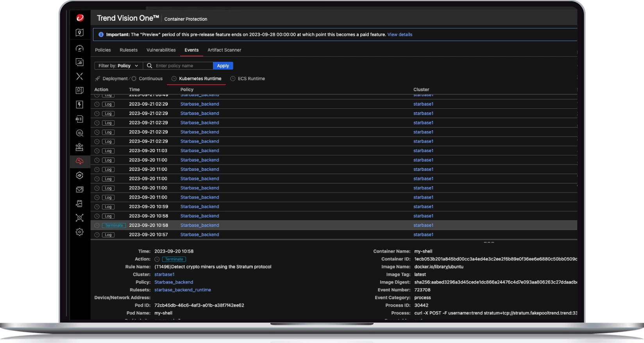Click the blue info icon beside Important
The height and width of the screenshot is (343, 644).
click(101, 34)
